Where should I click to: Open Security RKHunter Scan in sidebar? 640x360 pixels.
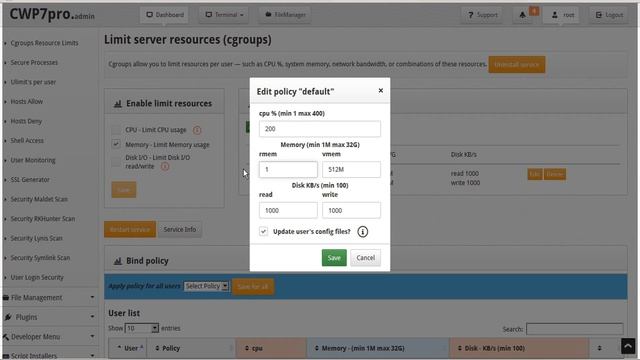click(x=42, y=219)
